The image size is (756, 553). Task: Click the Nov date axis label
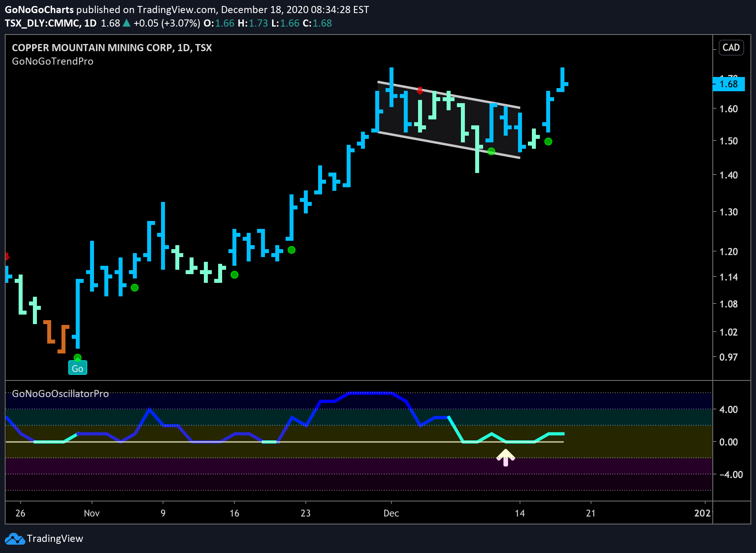[92, 513]
